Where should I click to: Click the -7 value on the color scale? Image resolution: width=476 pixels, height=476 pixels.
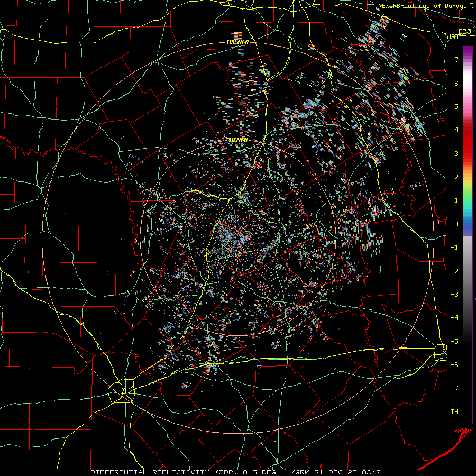454,388
